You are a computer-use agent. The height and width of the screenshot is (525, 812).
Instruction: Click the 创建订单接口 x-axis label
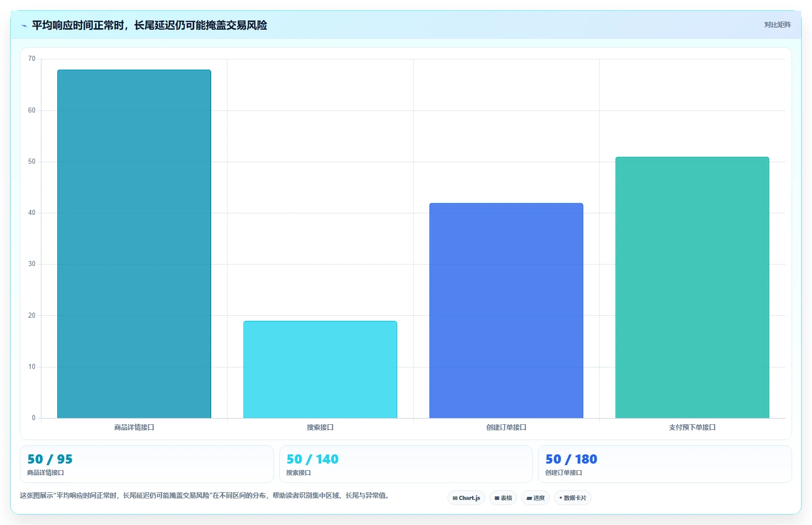(506, 427)
